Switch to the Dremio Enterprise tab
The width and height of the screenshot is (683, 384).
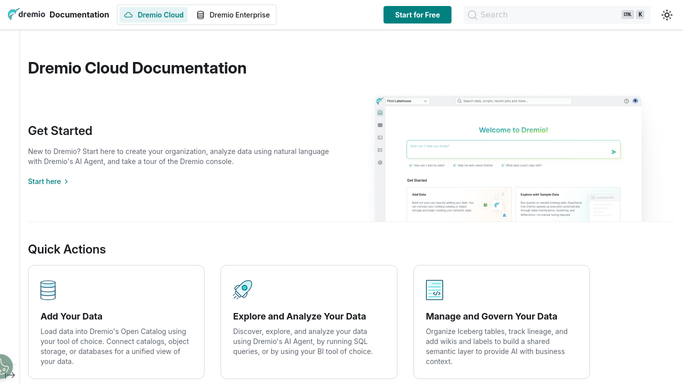click(x=233, y=15)
